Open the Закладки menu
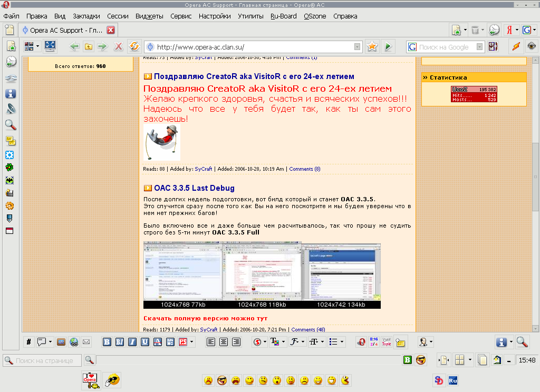 pyautogui.click(x=86, y=16)
